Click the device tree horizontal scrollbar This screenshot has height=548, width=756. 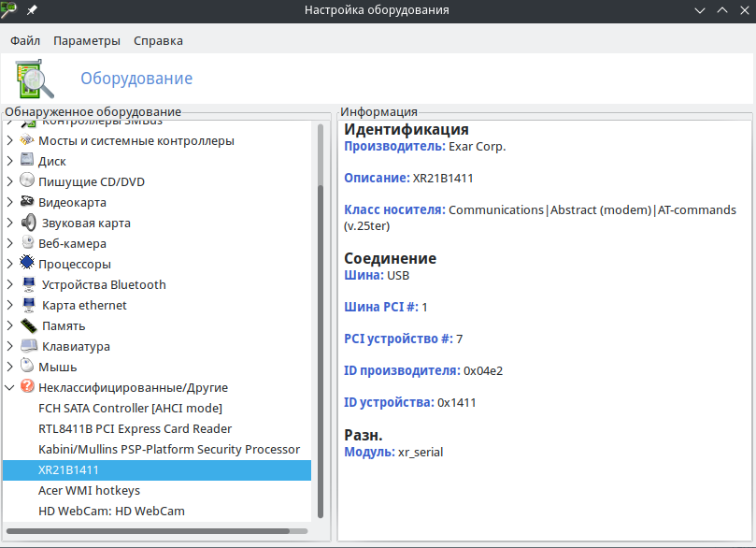pos(150,530)
